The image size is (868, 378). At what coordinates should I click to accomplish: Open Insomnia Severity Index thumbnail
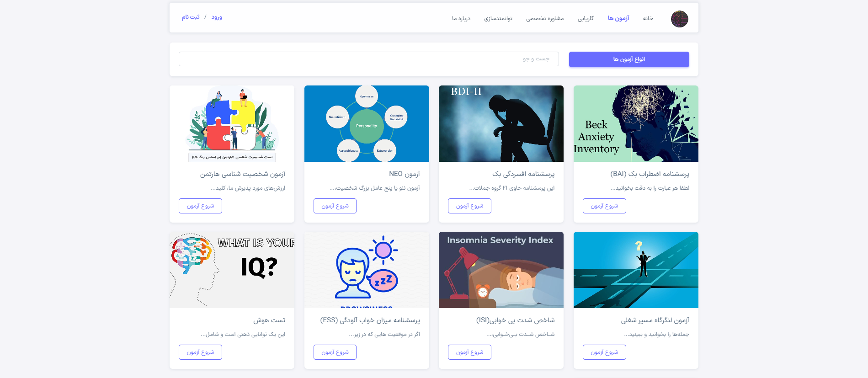click(x=501, y=270)
